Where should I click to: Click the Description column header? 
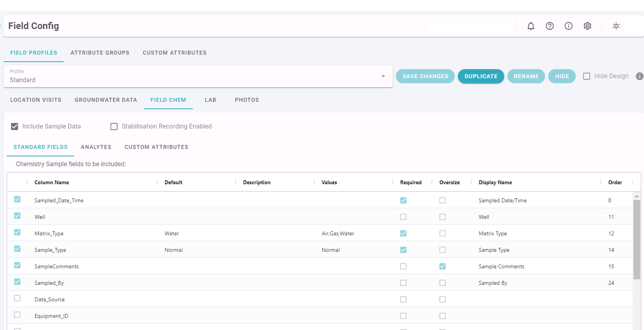[257, 182]
